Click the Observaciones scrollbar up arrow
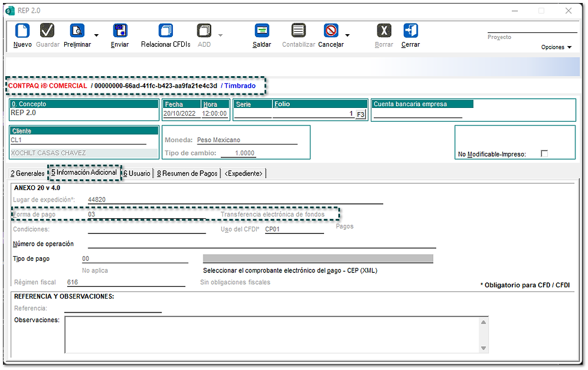Image resolution: width=588 pixels, height=370 pixels. tap(484, 323)
